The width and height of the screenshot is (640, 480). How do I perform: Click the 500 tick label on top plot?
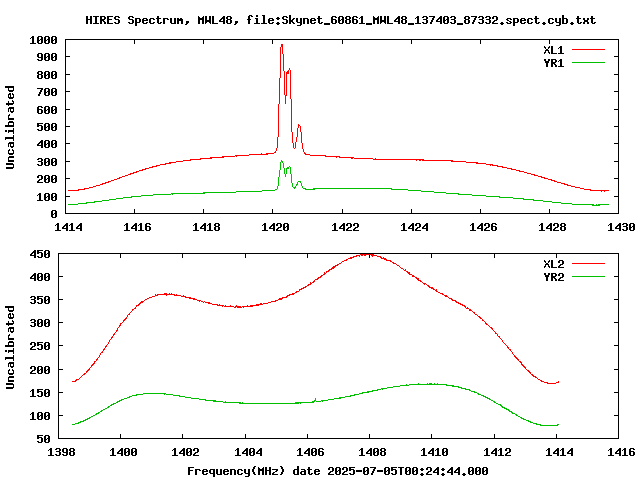tap(47, 127)
